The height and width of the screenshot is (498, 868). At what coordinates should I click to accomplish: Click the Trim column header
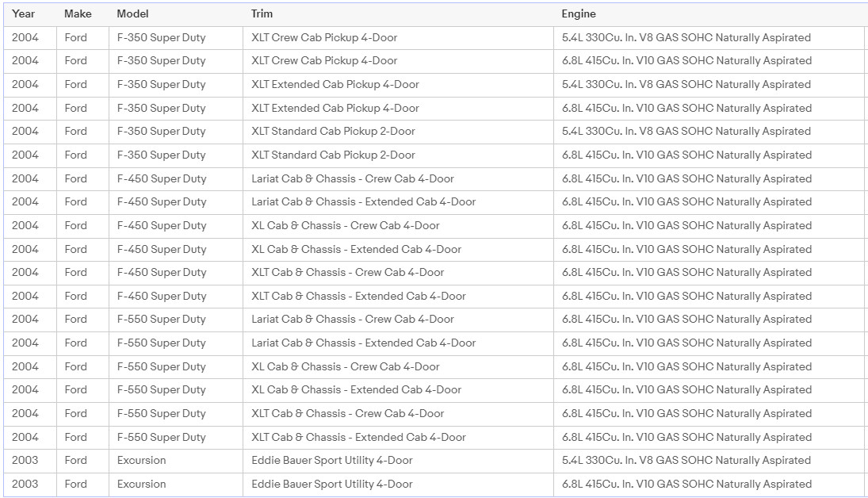click(262, 13)
